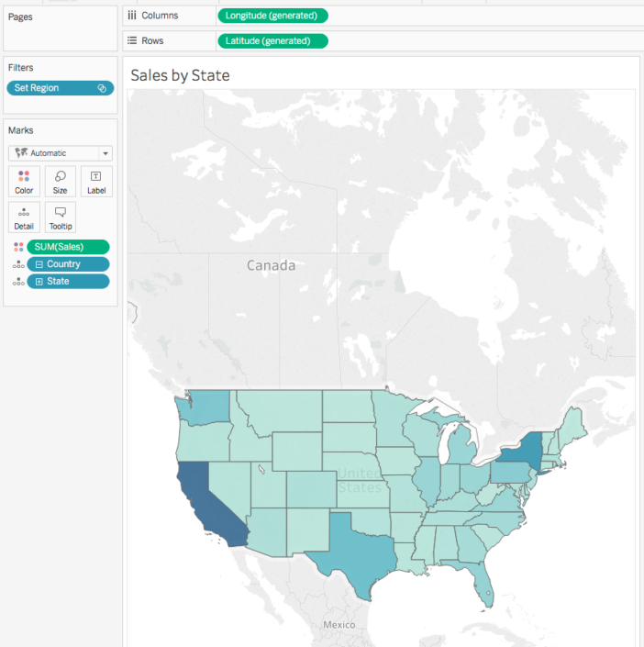The width and height of the screenshot is (644, 647).
Task: Open the Size marks card
Action: tap(61, 181)
